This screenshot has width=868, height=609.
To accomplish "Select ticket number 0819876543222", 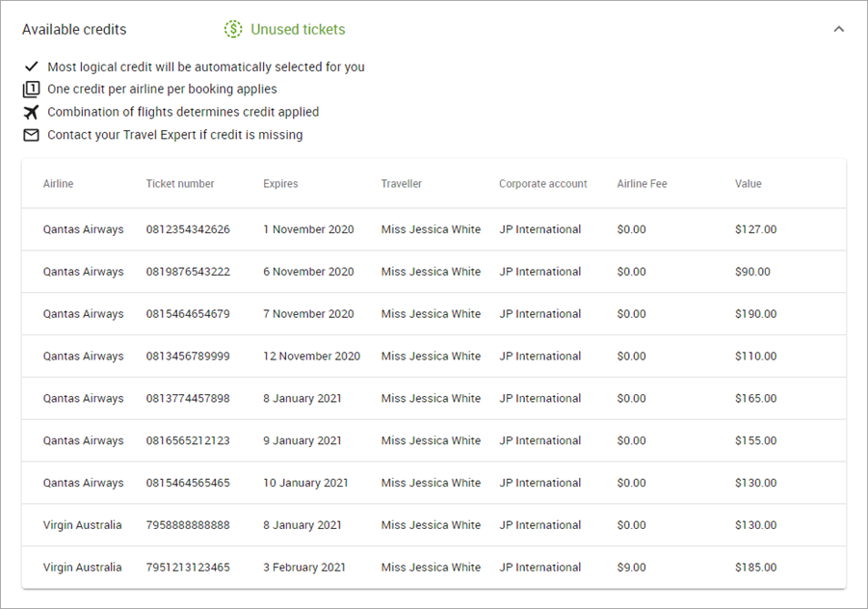I will tap(188, 272).
